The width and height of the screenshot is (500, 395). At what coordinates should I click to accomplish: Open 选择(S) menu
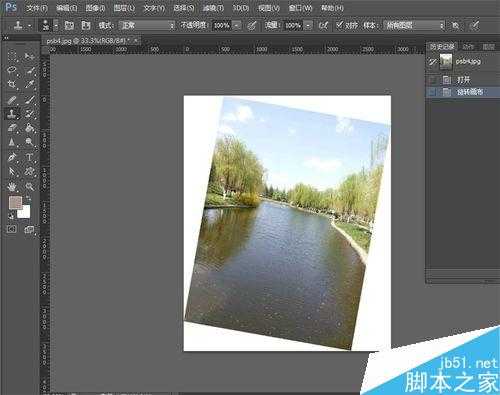(x=184, y=8)
